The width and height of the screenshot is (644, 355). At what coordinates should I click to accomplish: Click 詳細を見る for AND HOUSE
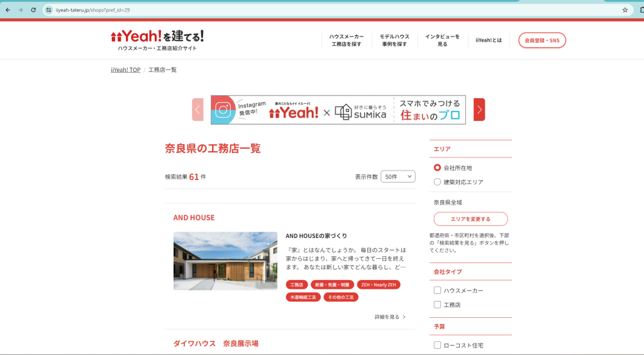(x=390, y=317)
